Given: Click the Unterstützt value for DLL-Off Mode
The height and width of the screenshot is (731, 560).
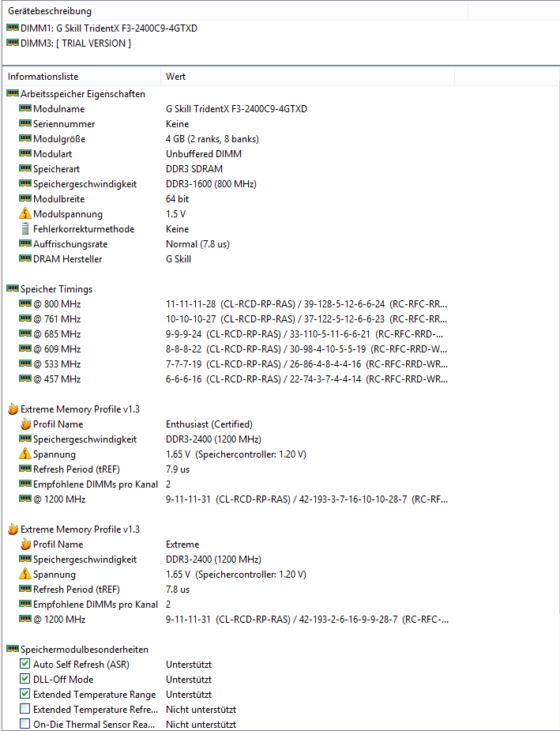Looking at the screenshot, I should 189,680.
